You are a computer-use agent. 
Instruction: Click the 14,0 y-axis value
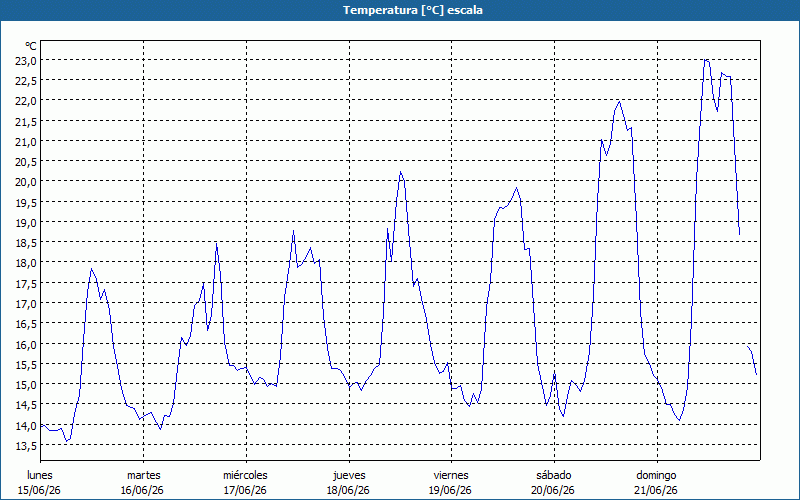point(26,425)
